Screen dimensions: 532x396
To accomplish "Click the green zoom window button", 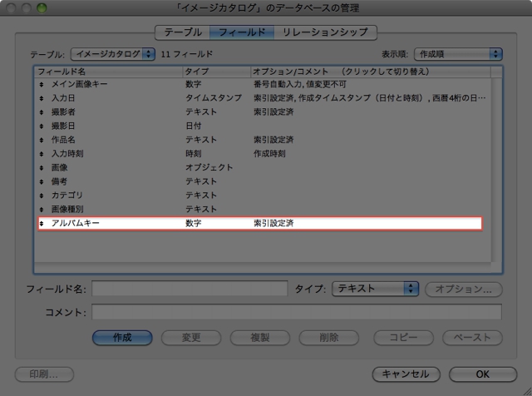I will (42, 7).
